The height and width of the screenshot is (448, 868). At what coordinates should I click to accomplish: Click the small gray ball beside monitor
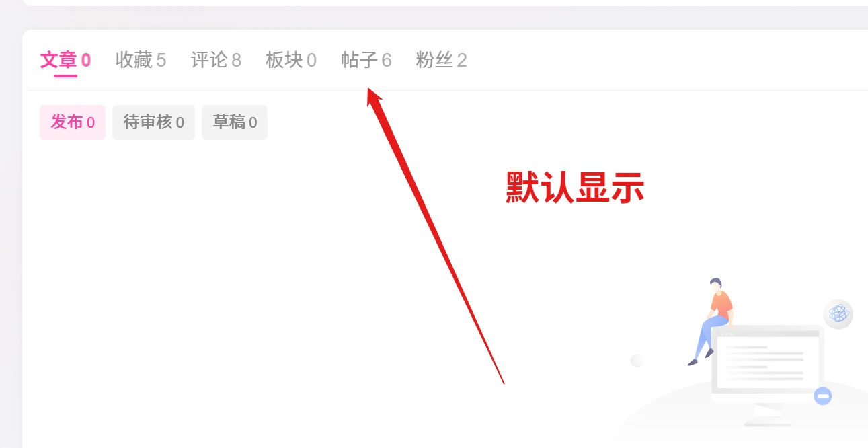tap(637, 361)
